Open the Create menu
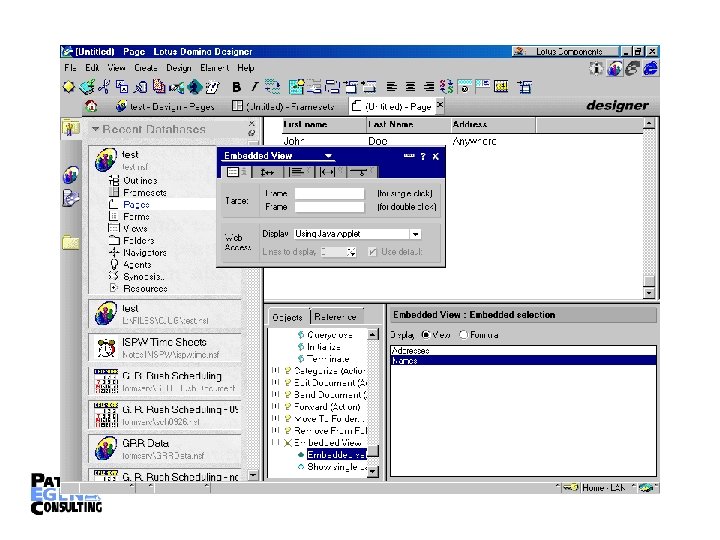The image size is (720, 540). point(146,68)
